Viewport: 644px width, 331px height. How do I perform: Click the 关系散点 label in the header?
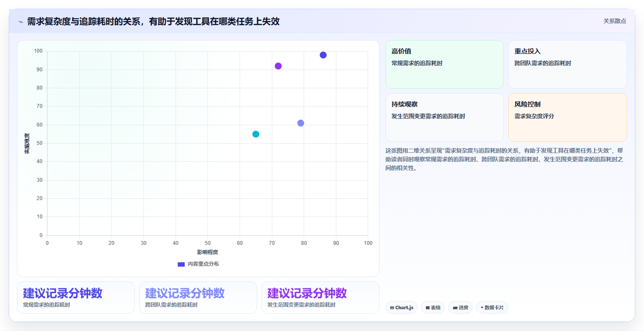point(614,21)
